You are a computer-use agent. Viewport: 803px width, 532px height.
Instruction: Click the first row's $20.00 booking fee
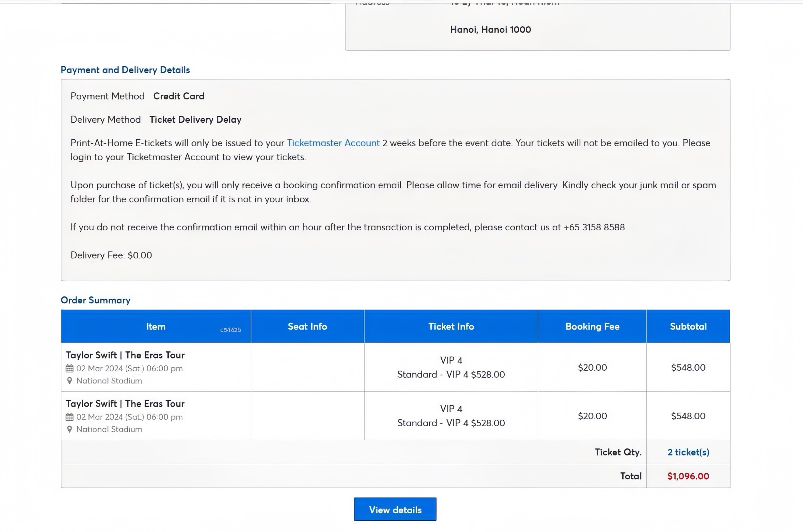[592, 367]
